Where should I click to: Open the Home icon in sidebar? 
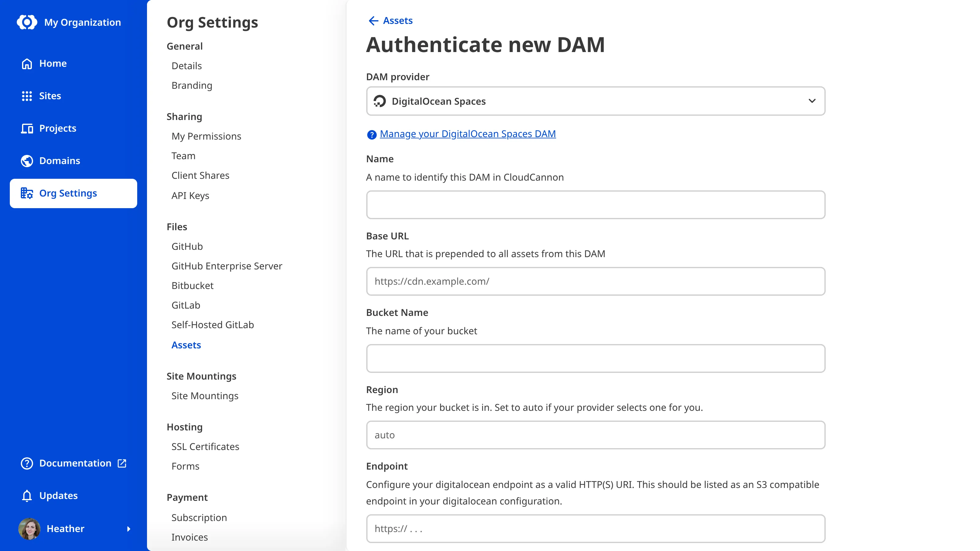click(27, 63)
